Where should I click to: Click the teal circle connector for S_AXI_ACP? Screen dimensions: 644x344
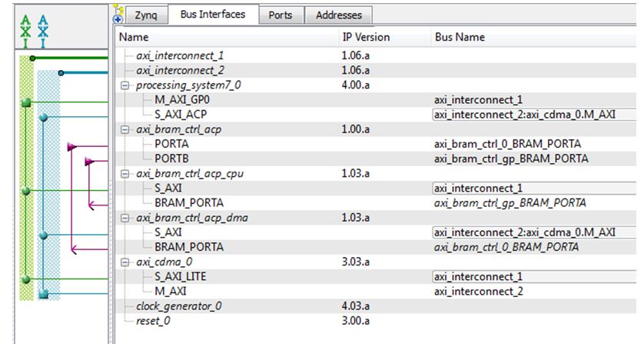click(x=44, y=116)
